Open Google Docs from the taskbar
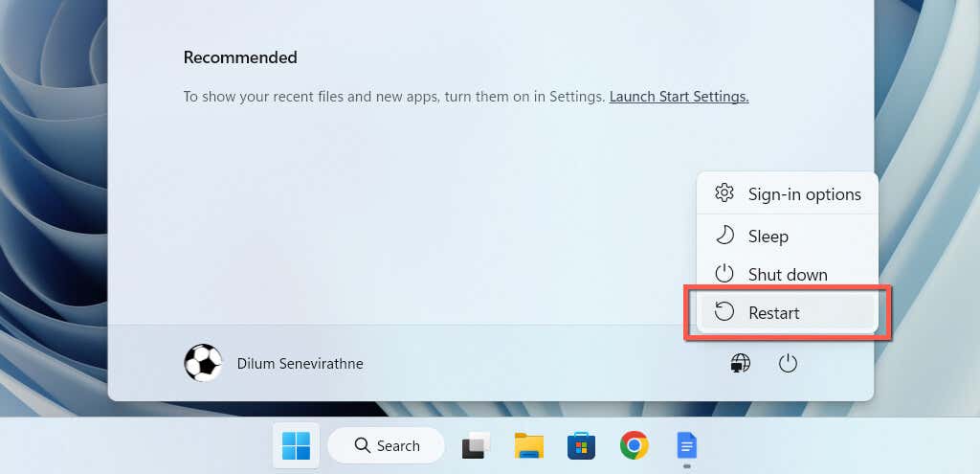The height and width of the screenshot is (474, 980). (686, 445)
